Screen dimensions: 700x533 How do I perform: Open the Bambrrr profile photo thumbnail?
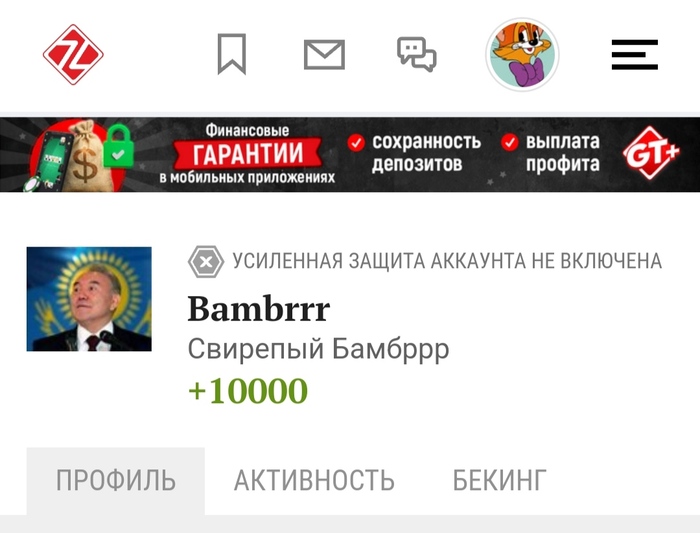click(x=89, y=299)
